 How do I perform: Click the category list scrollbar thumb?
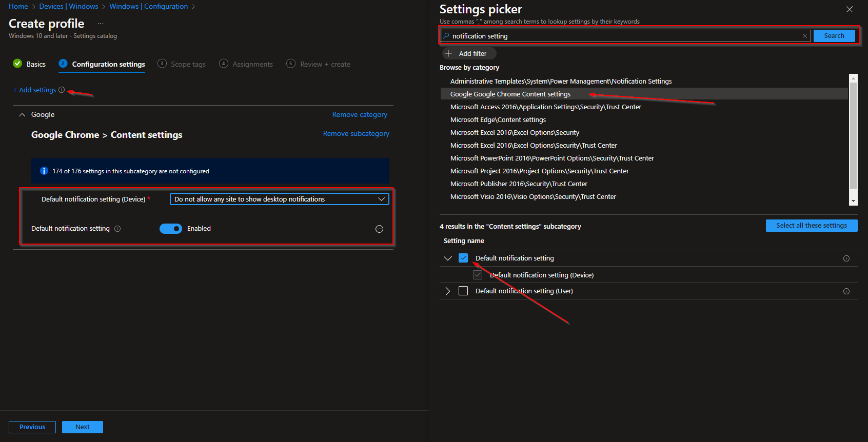tap(854, 136)
